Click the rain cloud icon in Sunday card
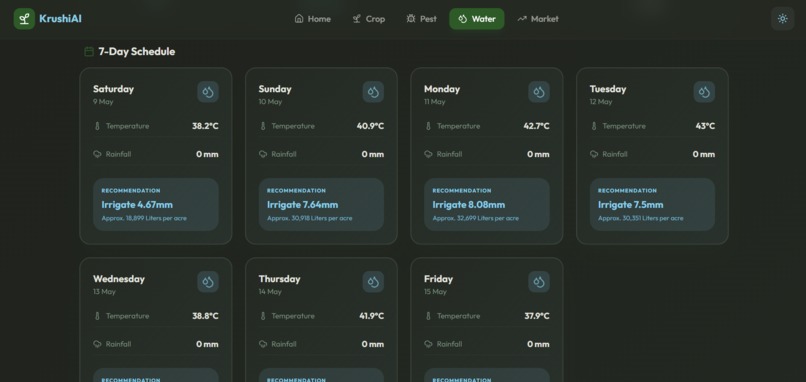The image size is (806, 382). pyautogui.click(x=263, y=154)
